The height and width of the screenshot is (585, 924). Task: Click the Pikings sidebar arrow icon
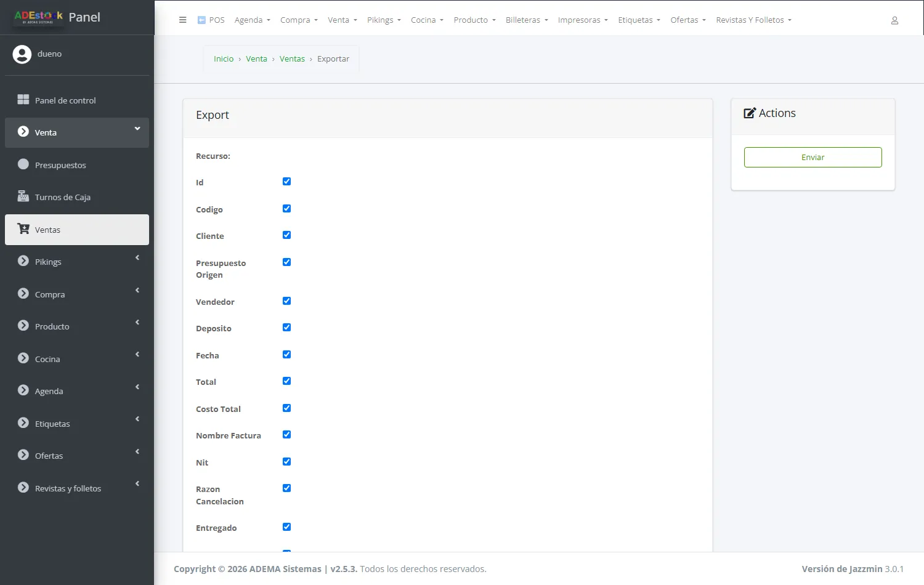(23, 261)
